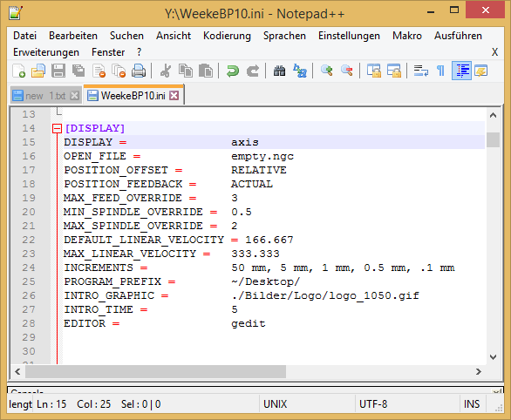Close document with X at menu bar right
This screenshot has width=511, height=420.
tap(494, 52)
